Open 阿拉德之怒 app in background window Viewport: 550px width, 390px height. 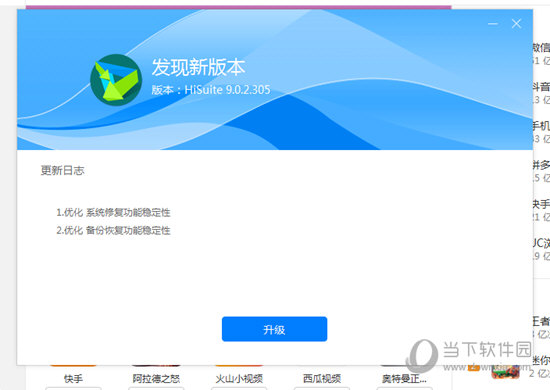156,378
